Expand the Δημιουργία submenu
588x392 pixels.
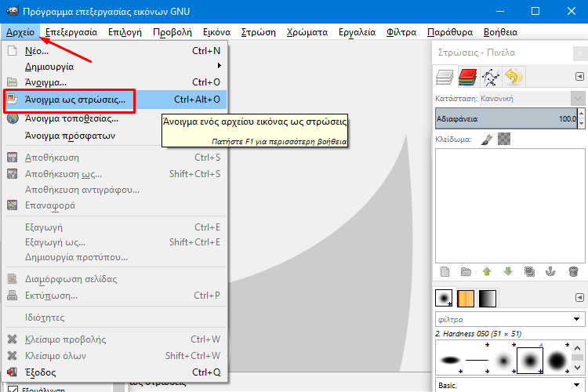[114, 67]
